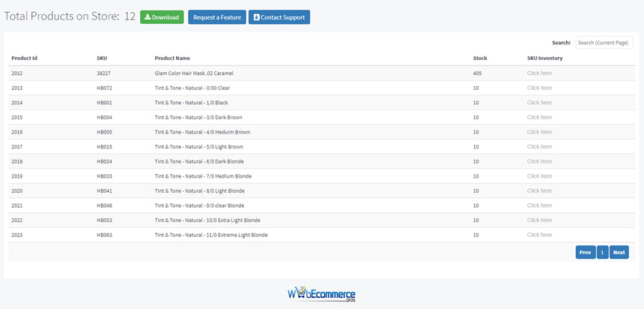Focus the Search (Current Page) field
Screen dimensions: 644x309
(604, 43)
